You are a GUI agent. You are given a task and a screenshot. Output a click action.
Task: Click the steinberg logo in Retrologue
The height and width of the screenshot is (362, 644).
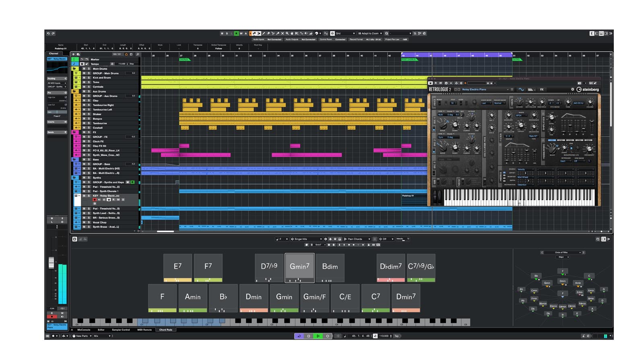point(588,89)
